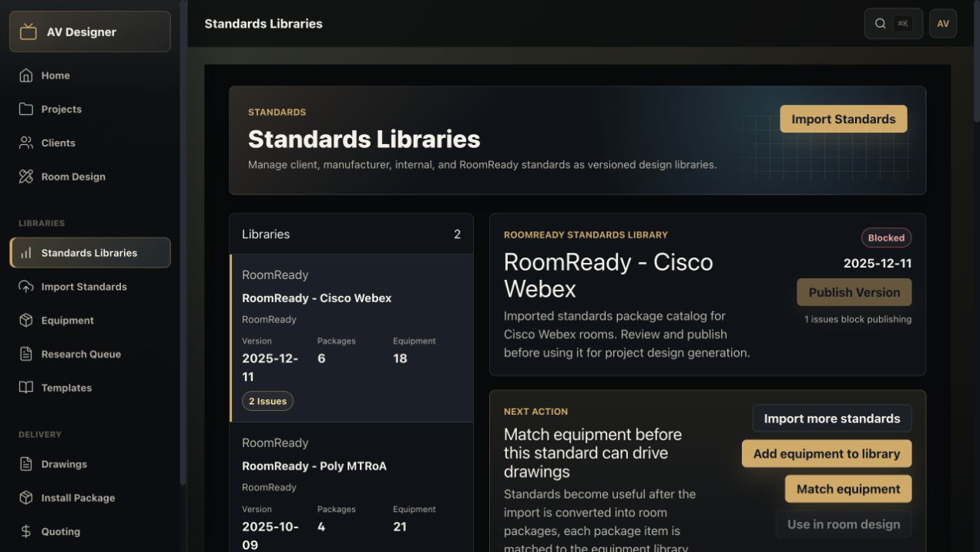Click the AV Designer TV logo icon
The width and height of the screenshot is (980, 552).
click(x=29, y=32)
